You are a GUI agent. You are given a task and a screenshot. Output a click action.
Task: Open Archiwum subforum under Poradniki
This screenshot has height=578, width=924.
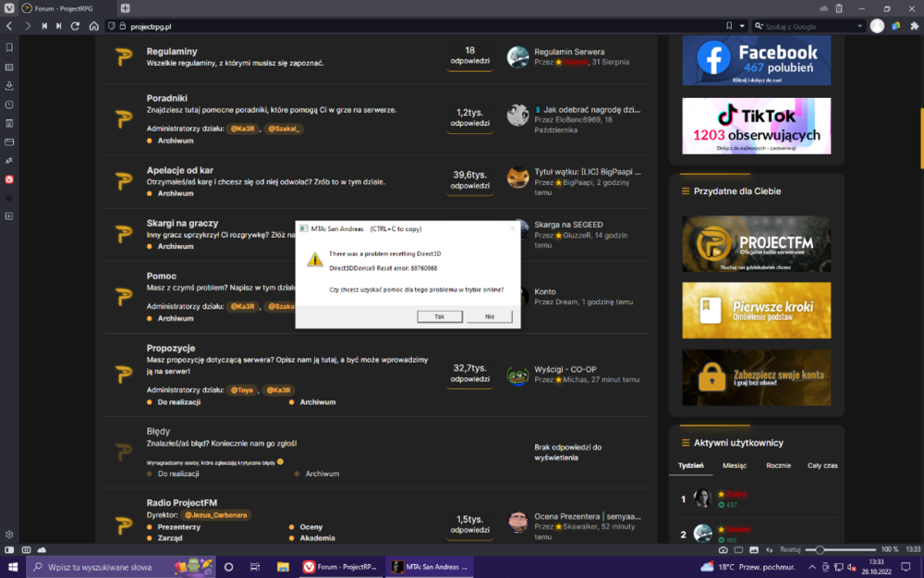click(175, 141)
